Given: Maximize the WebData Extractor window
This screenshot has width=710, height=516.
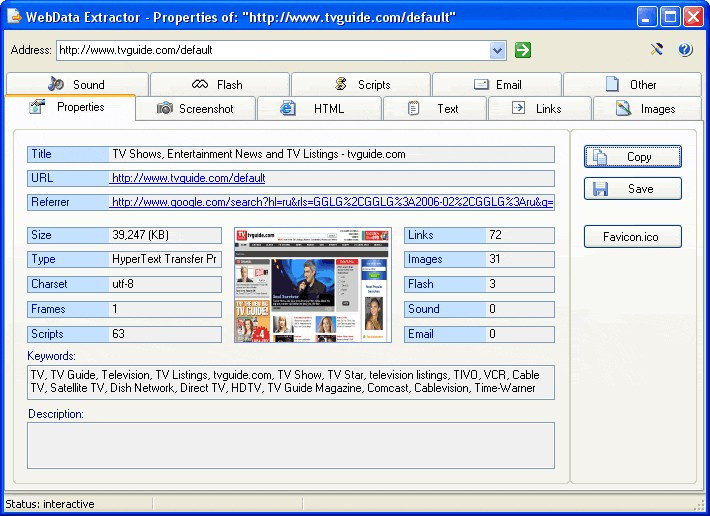Looking at the screenshot, I should click(x=670, y=17).
